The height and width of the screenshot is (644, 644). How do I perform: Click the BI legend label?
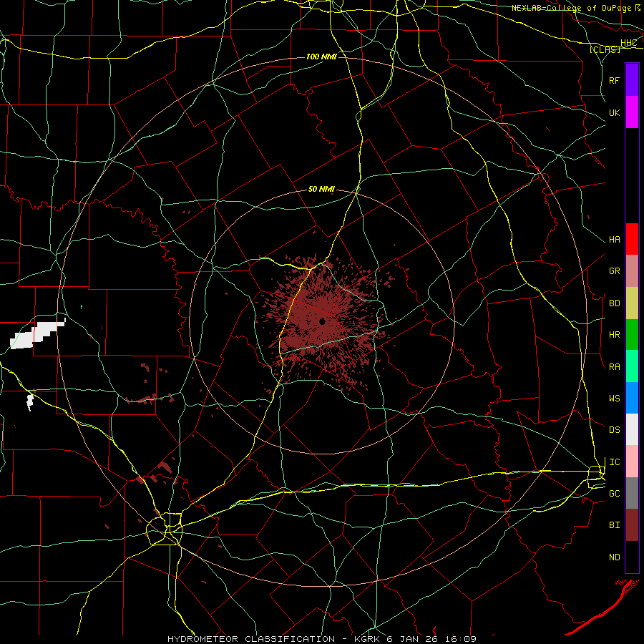pyautogui.click(x=614, y=525)
